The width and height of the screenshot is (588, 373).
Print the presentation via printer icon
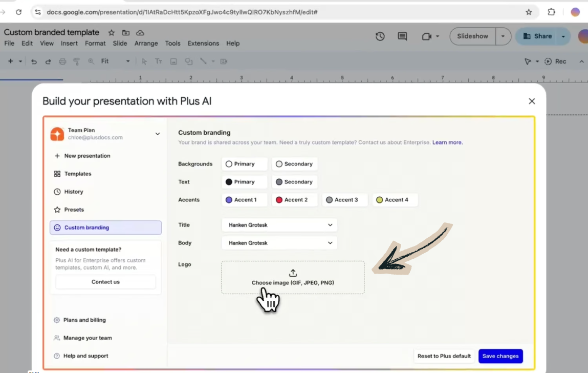62,61
